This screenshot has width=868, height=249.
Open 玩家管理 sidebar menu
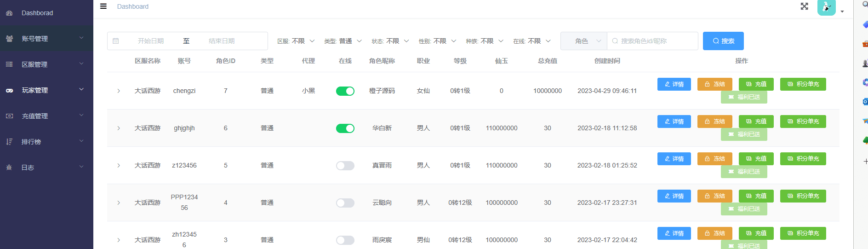pyautogui.click(x=46, y=90)
